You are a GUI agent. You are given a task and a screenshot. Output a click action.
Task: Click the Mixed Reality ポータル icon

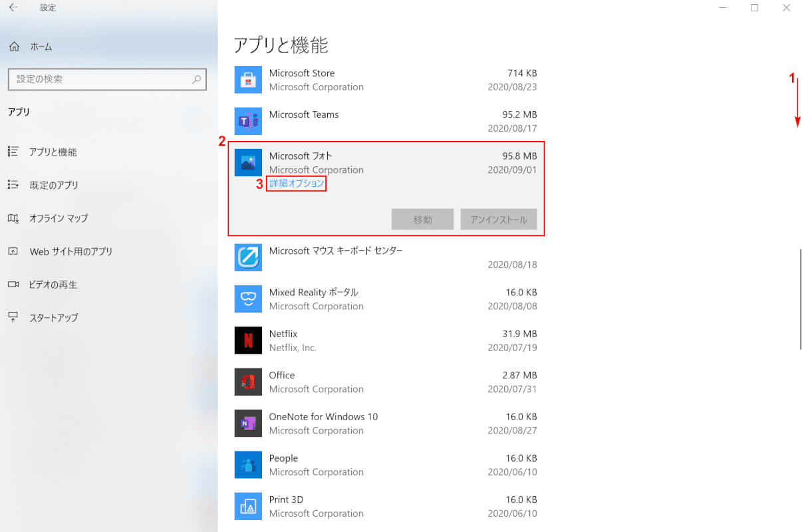pos(248,299)
